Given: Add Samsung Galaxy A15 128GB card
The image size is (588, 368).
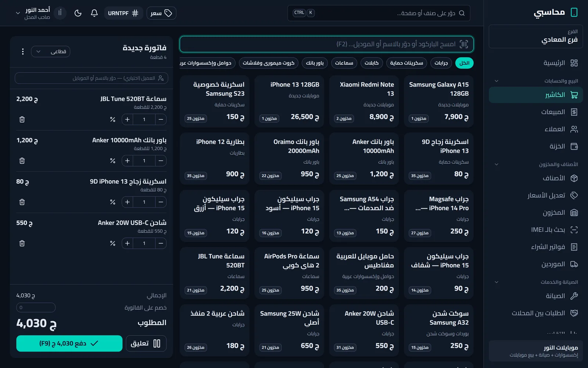Looking at the screenshot, I should point(438,101).
